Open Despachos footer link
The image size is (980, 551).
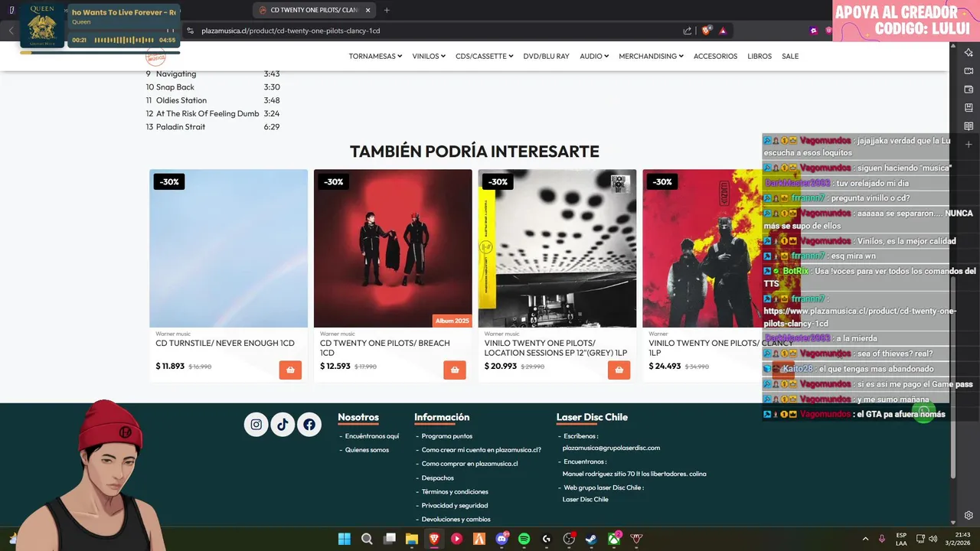click(437, 478)
